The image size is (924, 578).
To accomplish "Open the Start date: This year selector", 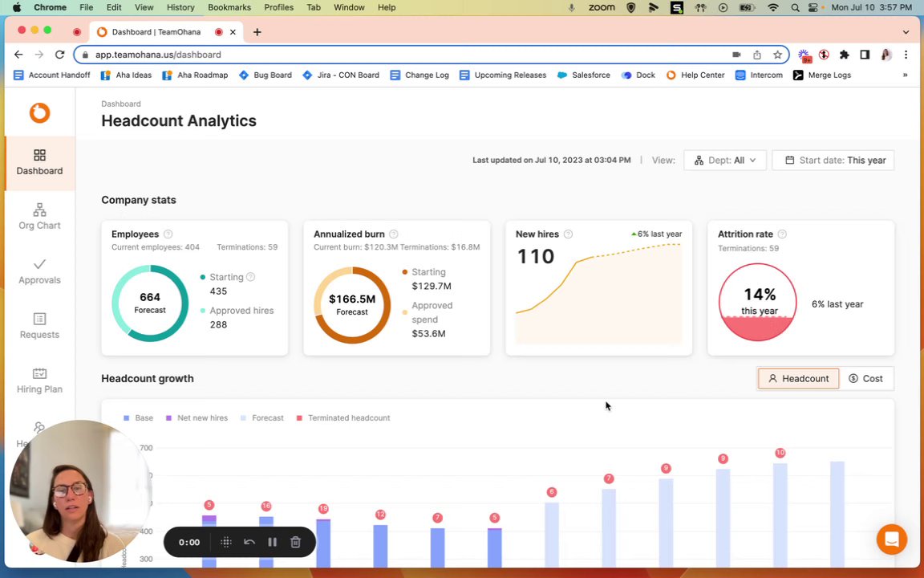I will pos(833,161).
